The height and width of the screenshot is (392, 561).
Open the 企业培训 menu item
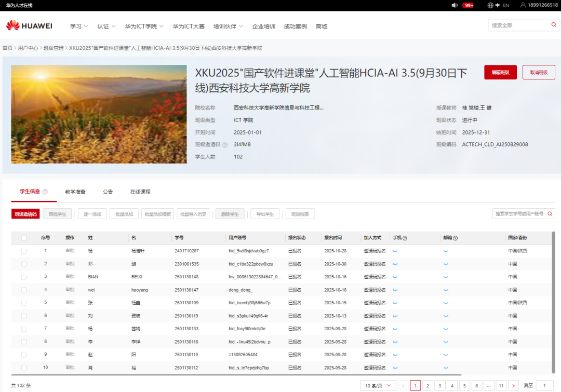[x=264, y=26]
